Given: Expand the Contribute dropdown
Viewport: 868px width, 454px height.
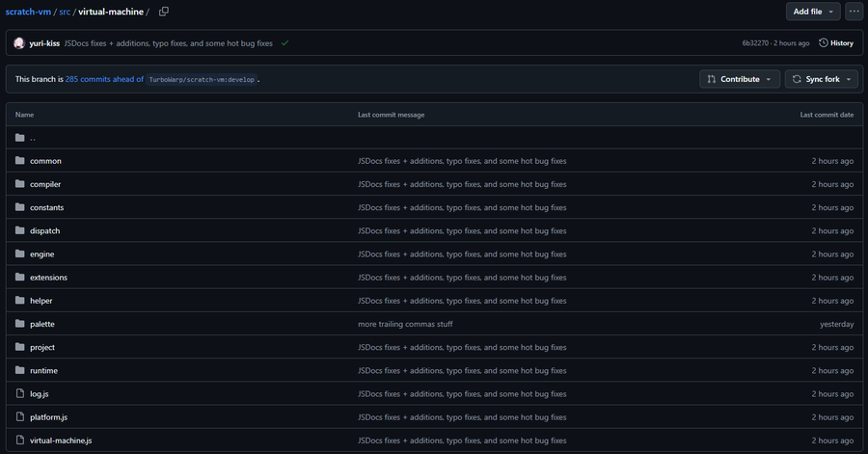Looking at the screenshot, I should tap(739, 79).
